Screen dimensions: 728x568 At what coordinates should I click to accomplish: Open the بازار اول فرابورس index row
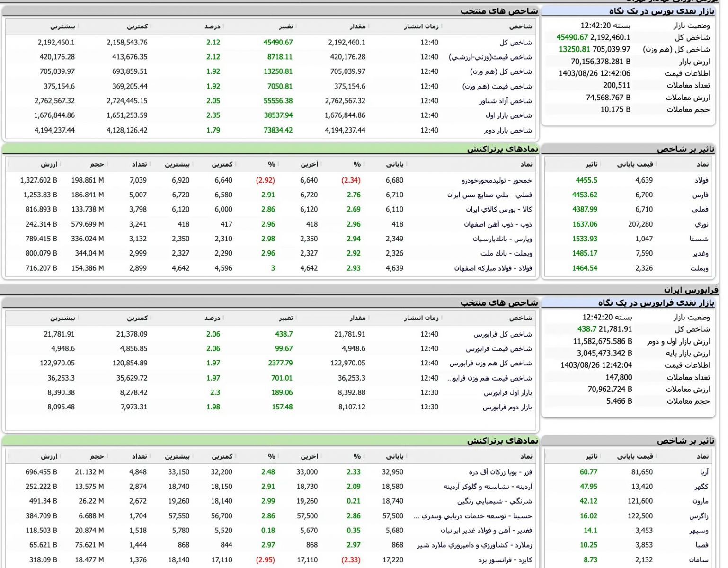270,392
